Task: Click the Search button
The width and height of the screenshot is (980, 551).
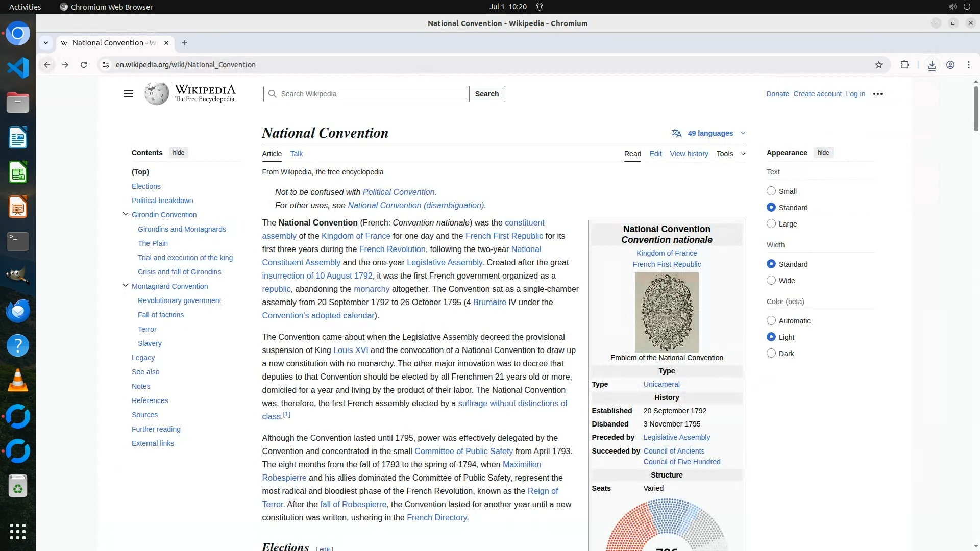Action: pyautogui.click(x=486, y=94)
